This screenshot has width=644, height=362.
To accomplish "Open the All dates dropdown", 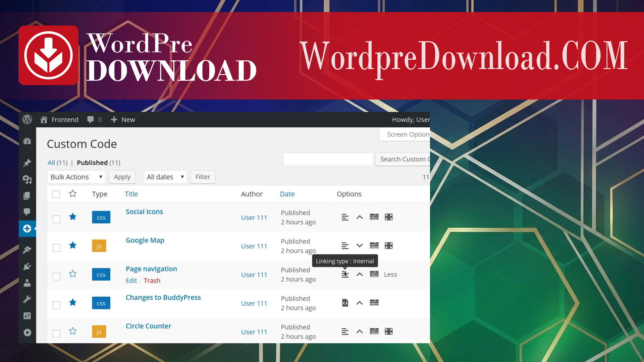I will tap(165, 177).
